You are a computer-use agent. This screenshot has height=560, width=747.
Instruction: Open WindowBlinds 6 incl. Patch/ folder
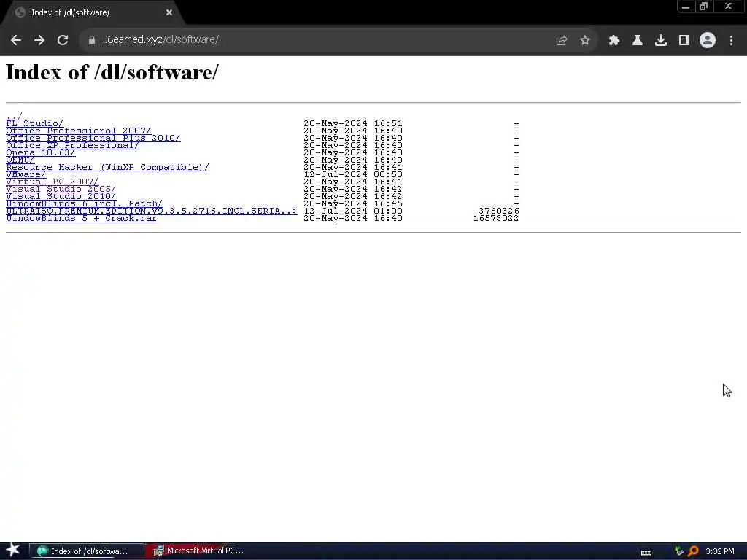[85, 204]
